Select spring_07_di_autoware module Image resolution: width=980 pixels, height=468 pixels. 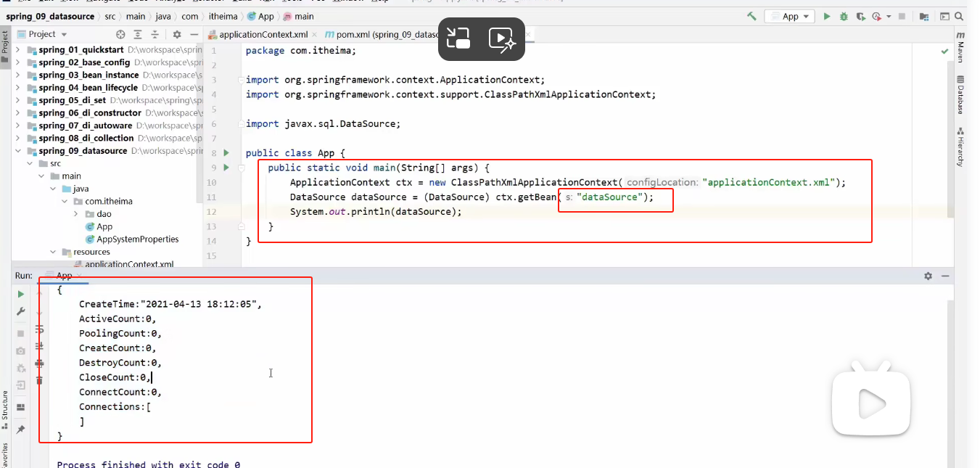tap(86, 126)
